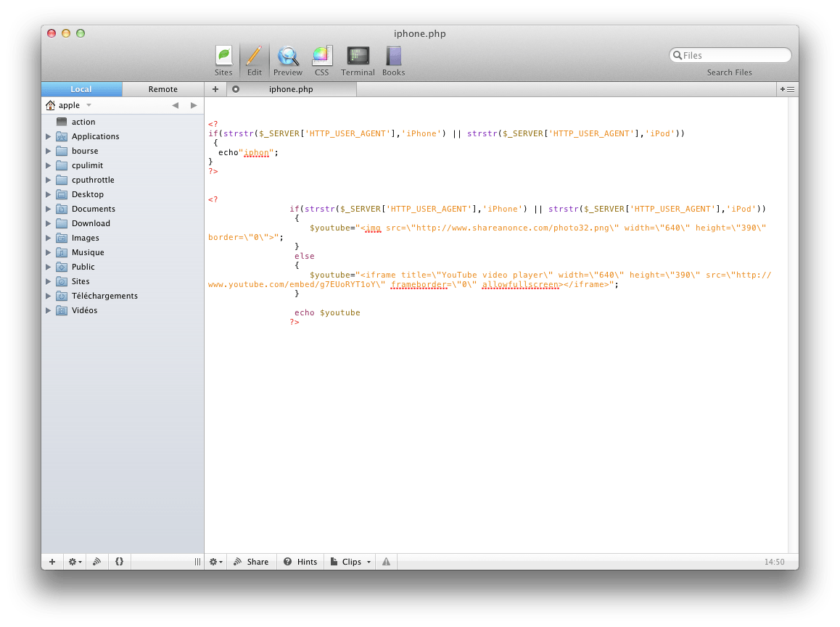Image resolution: width=840 pixels, height=627 pixels.
Task: Expand the Desktop folder
Action: coord(48,194)
